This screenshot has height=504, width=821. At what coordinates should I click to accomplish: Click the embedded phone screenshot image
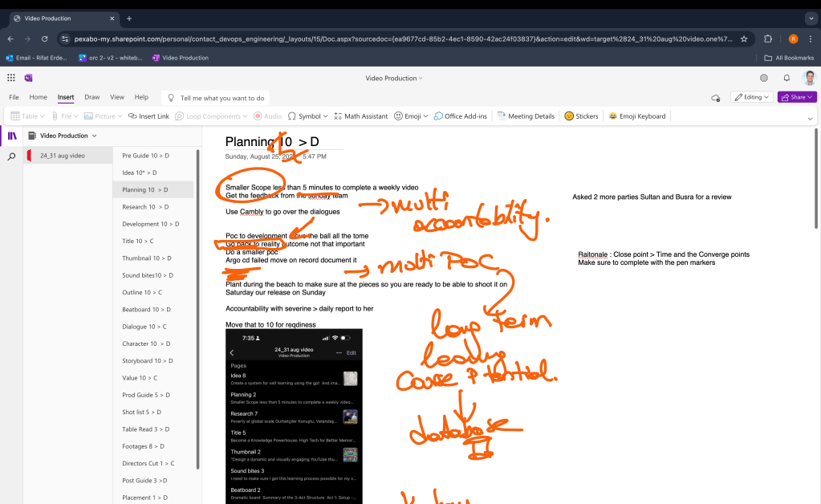(x=294, y=416)
